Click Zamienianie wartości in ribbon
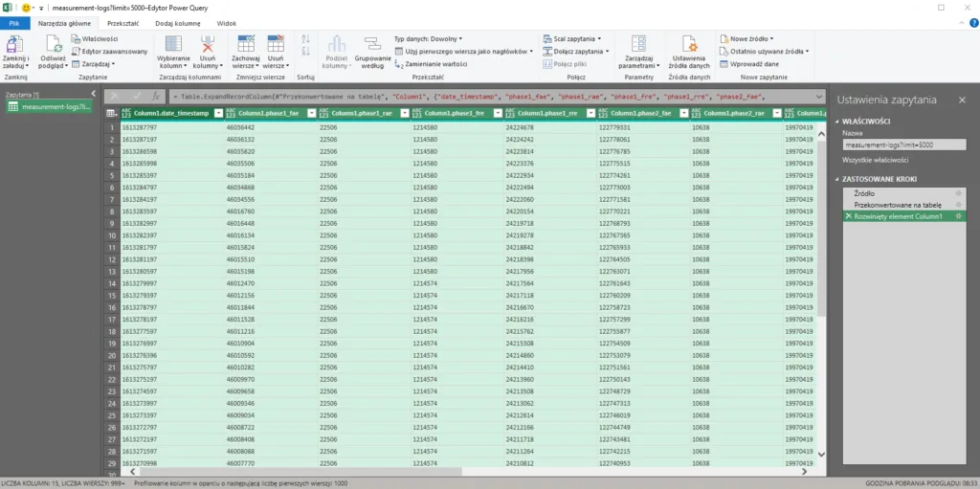Screen dimensions: 980x489 pyautogui.click(x=432, y=64)
